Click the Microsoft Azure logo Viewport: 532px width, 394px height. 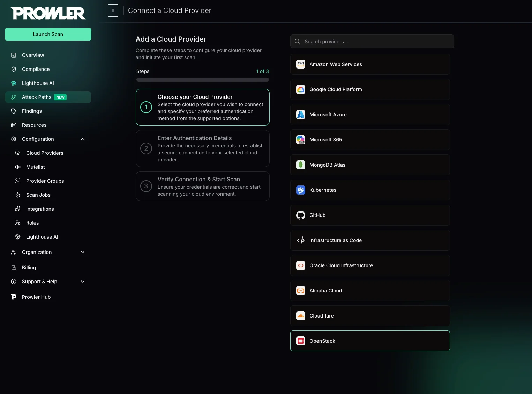tap(301, 115)
